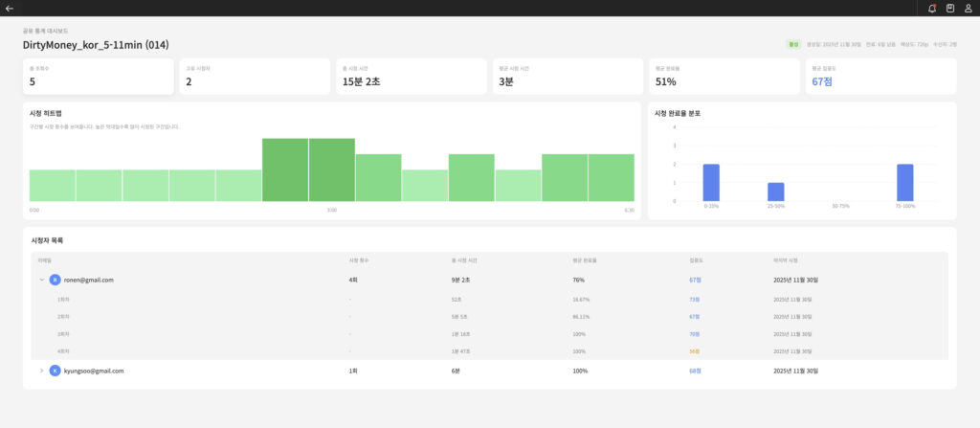Screen dimensions: 980x428
Task: Open the bookmark icon in top bar
Action: pyautogui.click(x=950, y=8)
